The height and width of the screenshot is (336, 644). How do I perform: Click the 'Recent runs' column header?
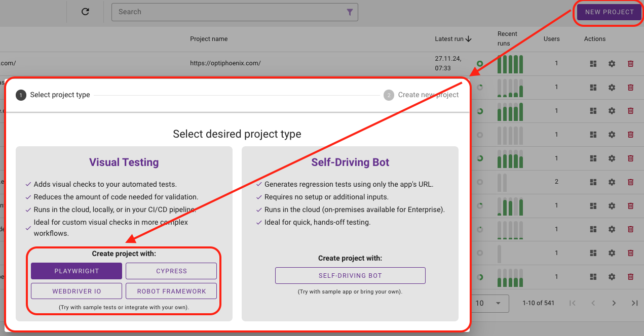507,38
